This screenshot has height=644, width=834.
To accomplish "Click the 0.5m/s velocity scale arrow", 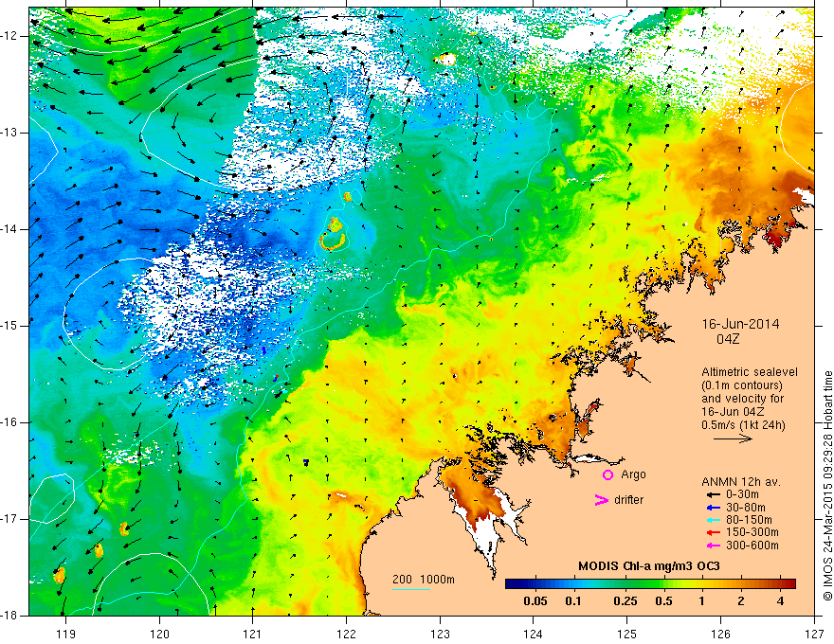I will coord(733,438).
